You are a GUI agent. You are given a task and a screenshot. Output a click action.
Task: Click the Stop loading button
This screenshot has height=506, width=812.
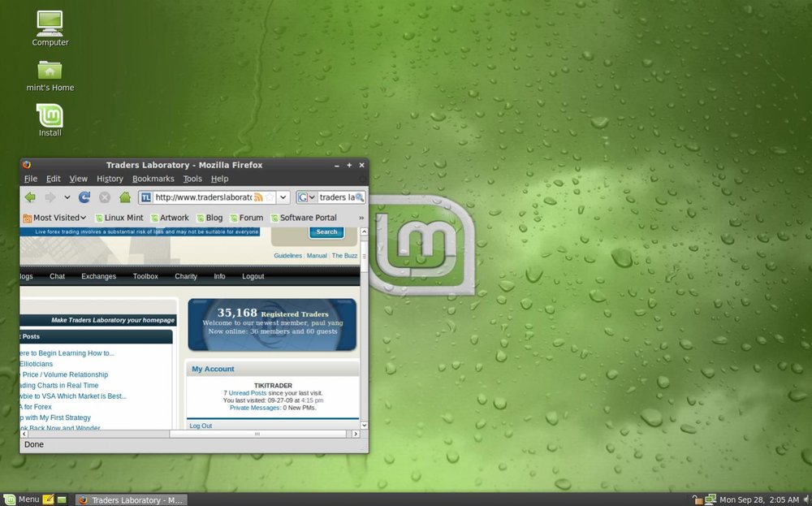(x=105, y=197)
